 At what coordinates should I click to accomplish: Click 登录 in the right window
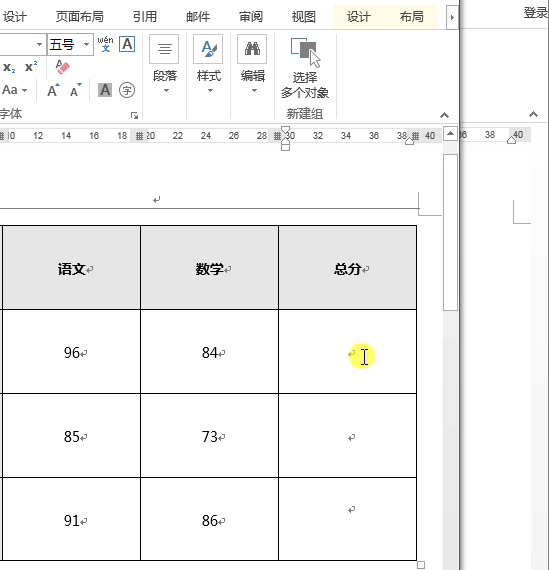tap(536, 13)
